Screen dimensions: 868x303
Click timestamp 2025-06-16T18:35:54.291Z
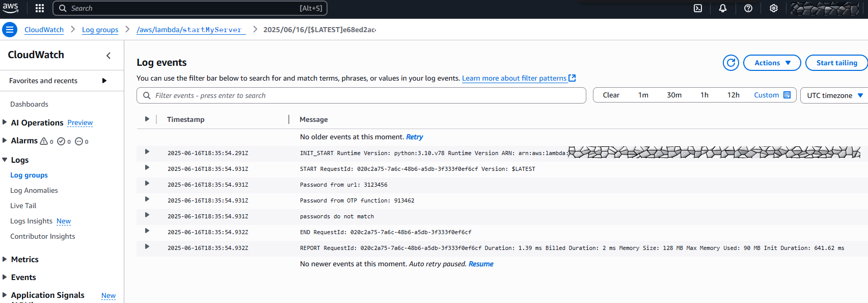208,153
